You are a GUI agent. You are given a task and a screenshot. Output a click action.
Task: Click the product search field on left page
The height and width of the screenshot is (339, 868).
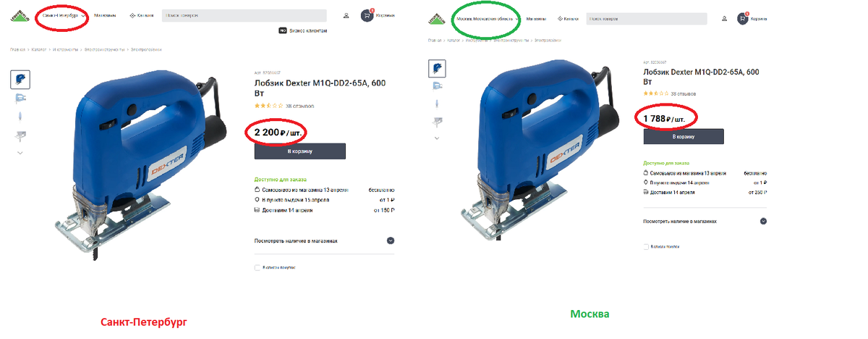point(244,15)
